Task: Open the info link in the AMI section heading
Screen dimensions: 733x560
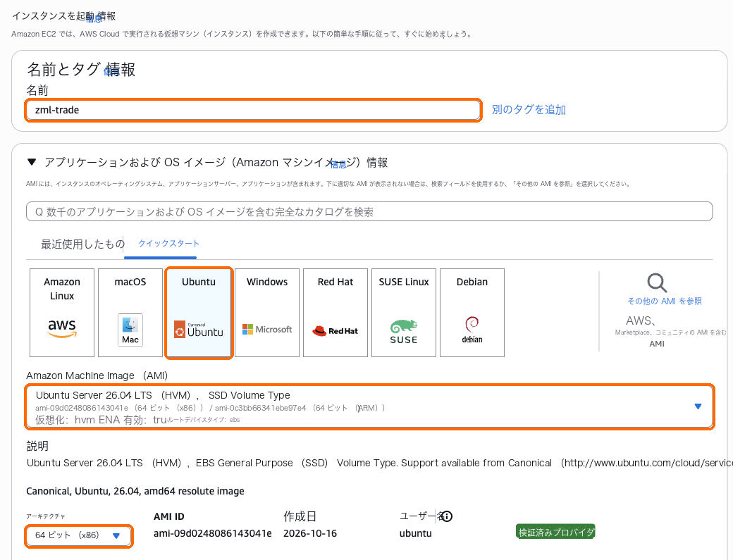Action: coord(338,164)
